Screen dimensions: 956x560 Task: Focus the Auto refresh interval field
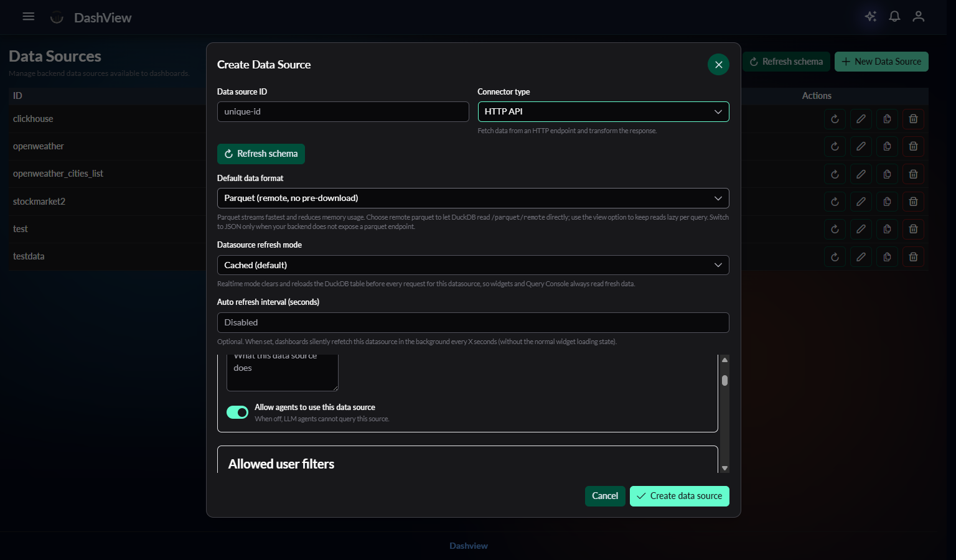coord(472,323)
